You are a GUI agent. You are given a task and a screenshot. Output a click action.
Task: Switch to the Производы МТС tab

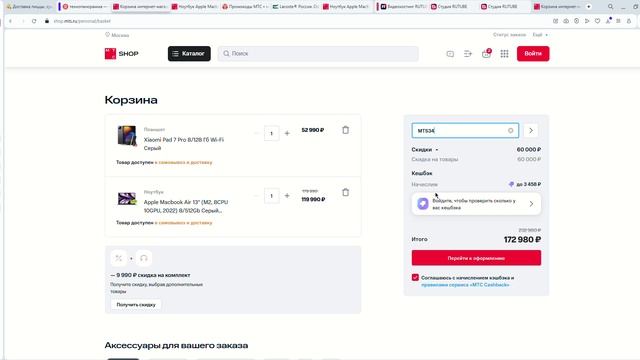(x=245, y=7)
